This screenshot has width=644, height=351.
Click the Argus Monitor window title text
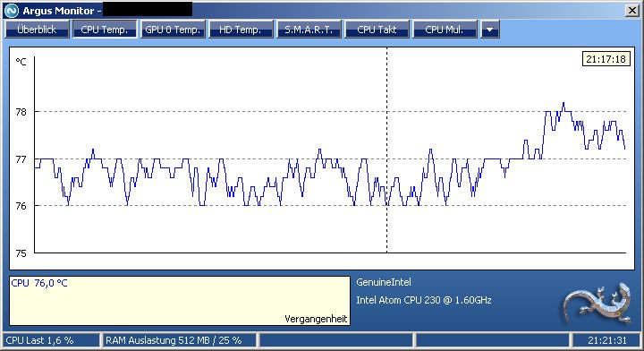click(x=62, y=11)
